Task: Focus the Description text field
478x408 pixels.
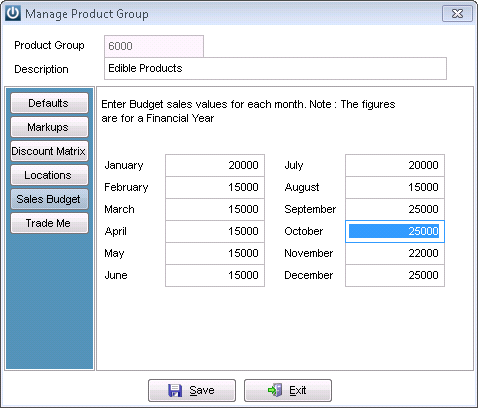Action: pyautogui.click(x=275, y=69)
